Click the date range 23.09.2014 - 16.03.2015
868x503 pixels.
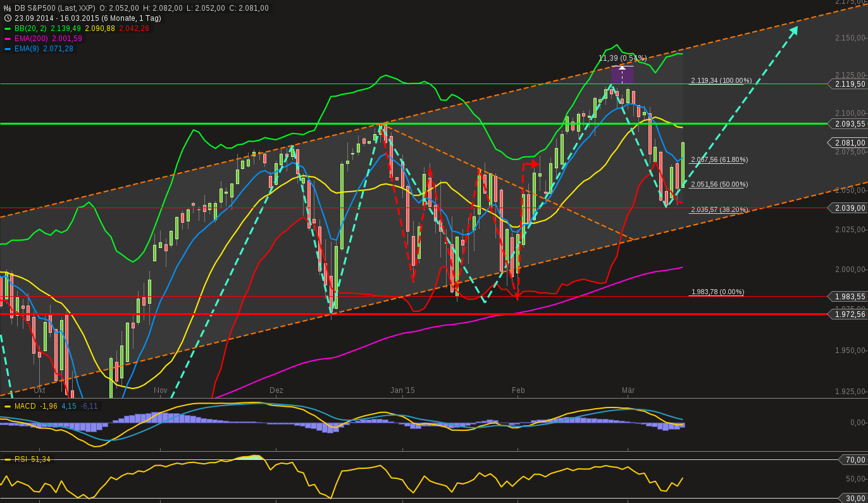tap(56, 18)
